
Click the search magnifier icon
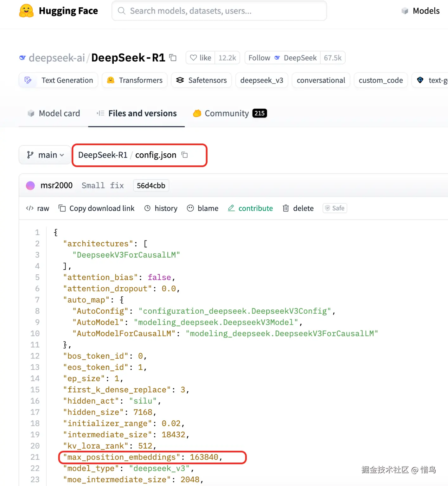[x=121, y=11]
